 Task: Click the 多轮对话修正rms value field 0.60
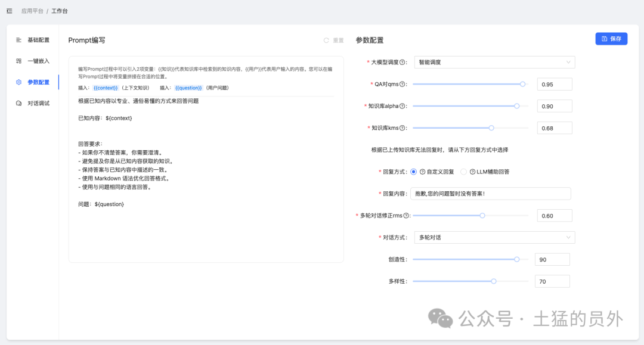click(x=555, y=216)
